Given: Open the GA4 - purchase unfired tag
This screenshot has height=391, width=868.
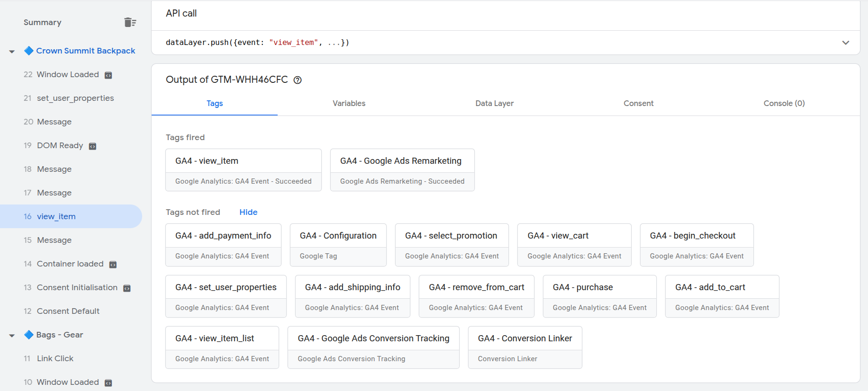Looking at the screenshot, I should [599, 296].
